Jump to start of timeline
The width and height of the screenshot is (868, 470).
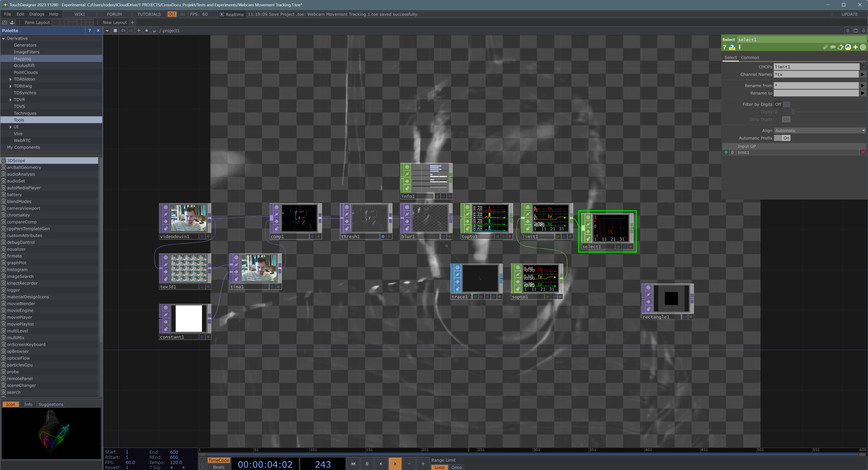(x=353, y=464)
